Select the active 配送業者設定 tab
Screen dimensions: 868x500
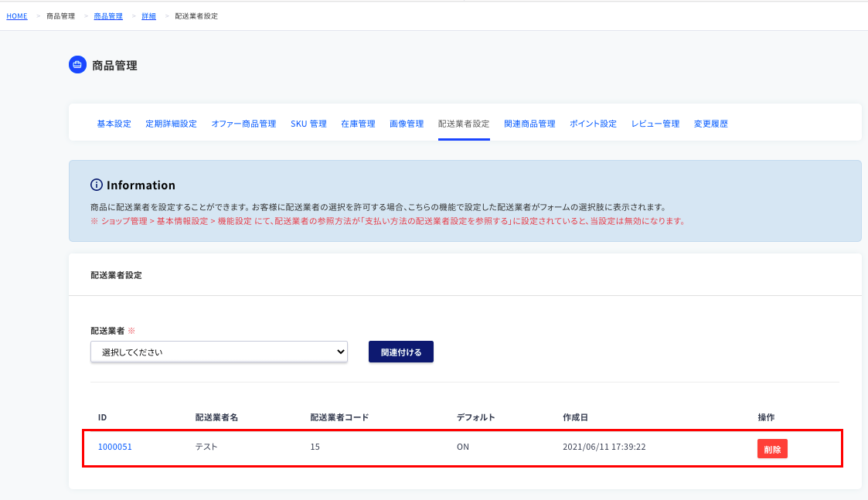click(x=464, y=124)
